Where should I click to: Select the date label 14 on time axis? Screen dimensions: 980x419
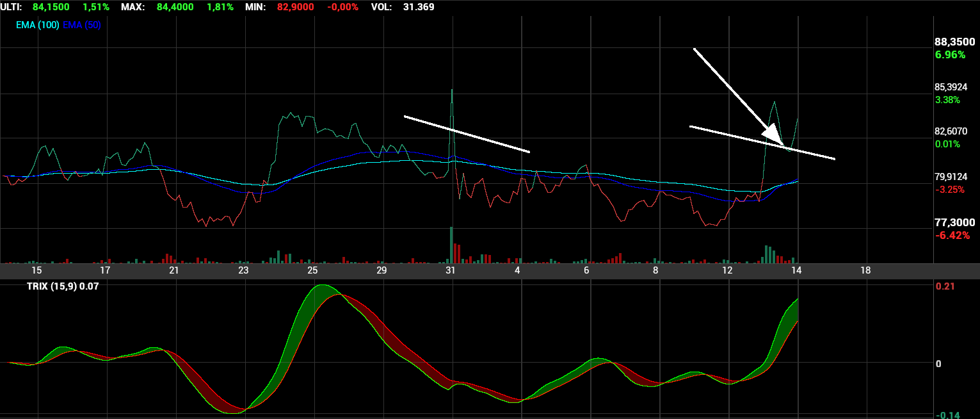pos(796,270)
